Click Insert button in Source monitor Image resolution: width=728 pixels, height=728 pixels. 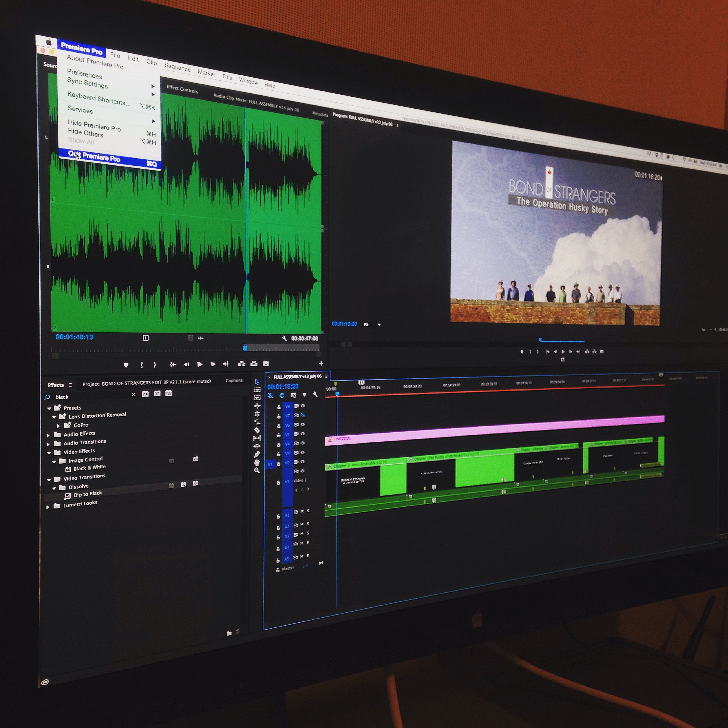[x=242, y=364]
